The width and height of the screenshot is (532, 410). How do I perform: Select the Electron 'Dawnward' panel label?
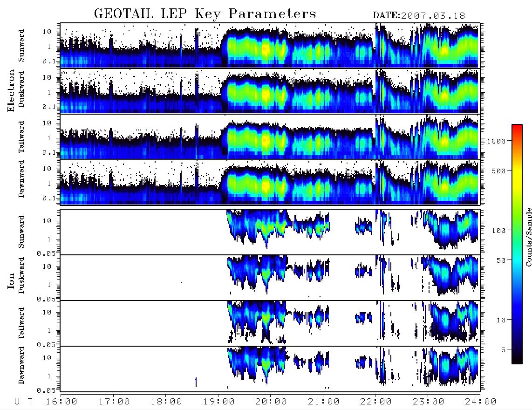pyautogui.click(x=21, y=179)
